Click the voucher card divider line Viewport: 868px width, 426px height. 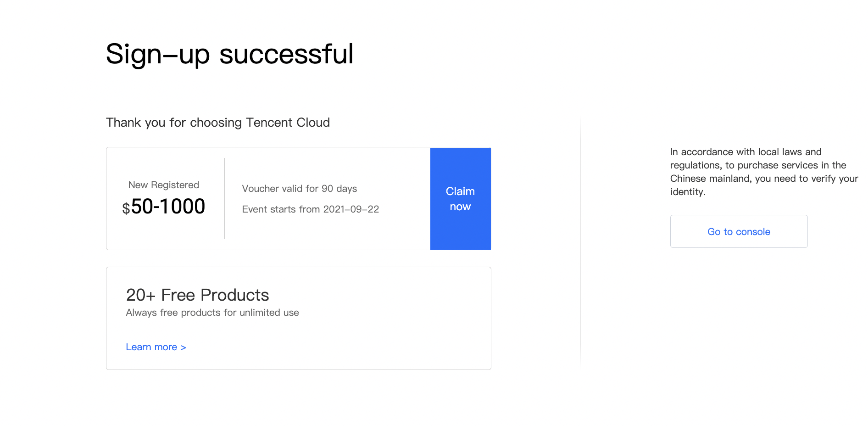click(224, 198)
